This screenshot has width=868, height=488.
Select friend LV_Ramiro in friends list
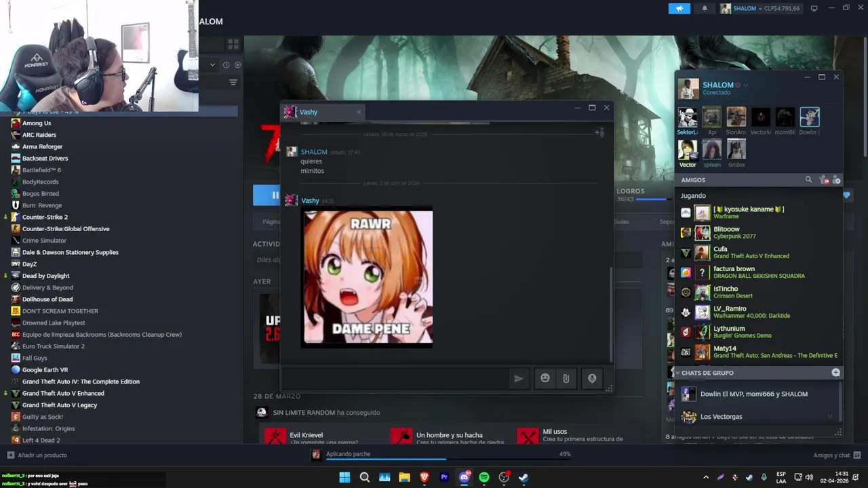[x=759, y=312]
